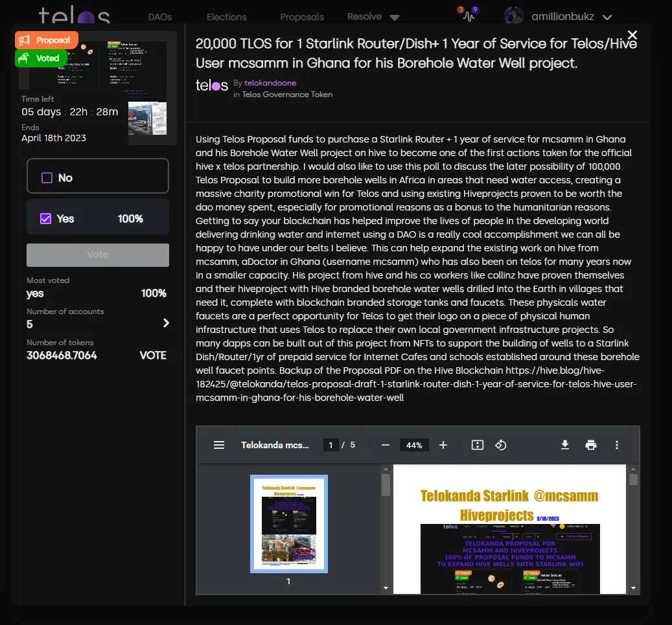The height and width of the screenshot is (625, 672).
Task: Zoom out of the PDF with minus
Action: (x=386, y=445)
